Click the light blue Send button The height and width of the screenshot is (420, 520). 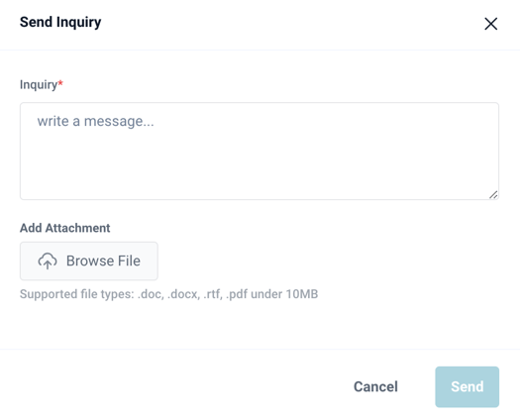coord(467,386)
